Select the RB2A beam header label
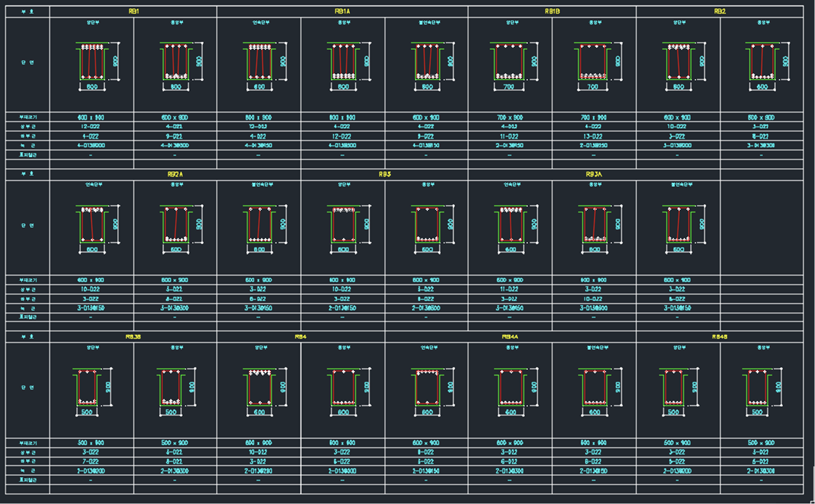Viewport: 815px width, 504px height. coord(175,174)
